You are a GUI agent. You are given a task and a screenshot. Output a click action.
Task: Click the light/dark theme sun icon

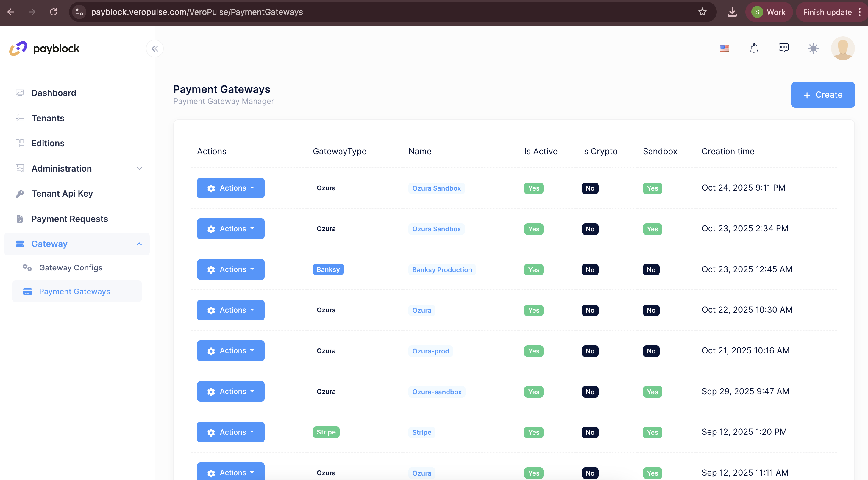(813, 48)
